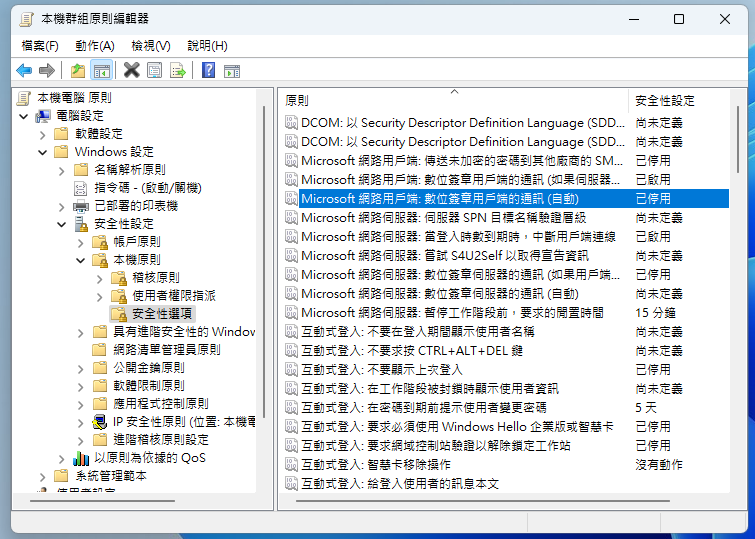Sort by the 原則 column header
The width and height of the screenshot is (755, 539).
(455, 101)
